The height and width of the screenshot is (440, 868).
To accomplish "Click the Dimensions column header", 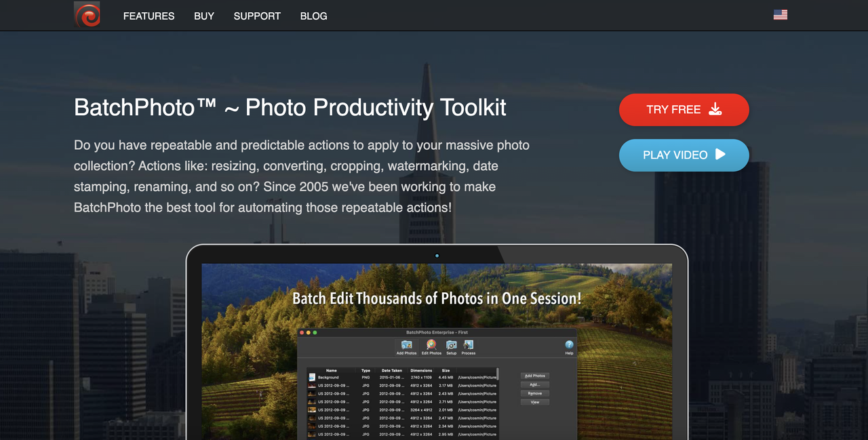I will tap(421, 370).
